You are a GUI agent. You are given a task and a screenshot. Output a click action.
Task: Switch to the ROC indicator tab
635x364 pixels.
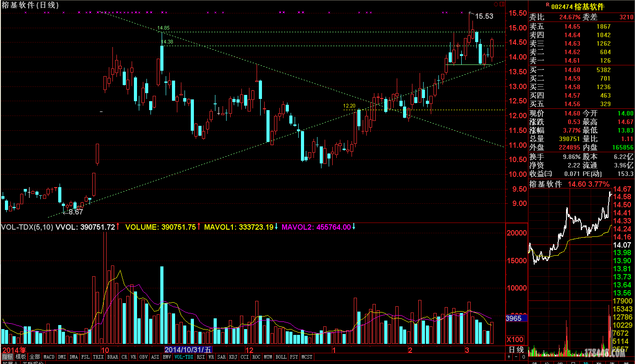256,357
